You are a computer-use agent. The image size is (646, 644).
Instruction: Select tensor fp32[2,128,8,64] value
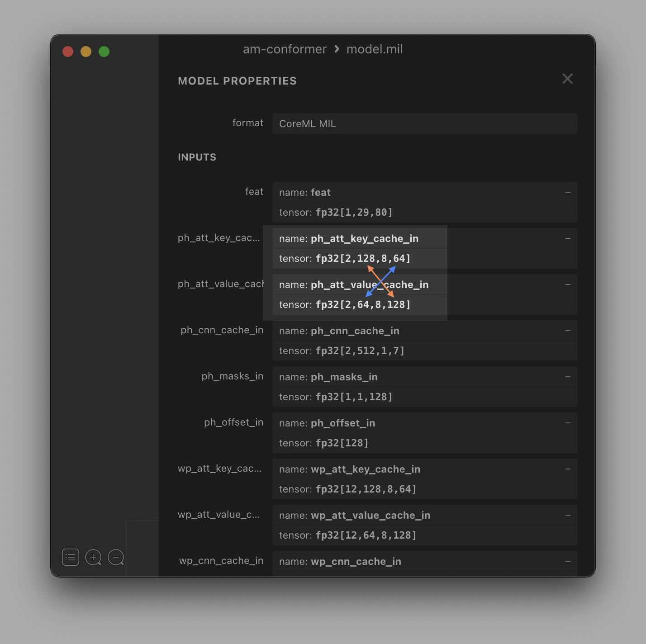pos(363,258)
